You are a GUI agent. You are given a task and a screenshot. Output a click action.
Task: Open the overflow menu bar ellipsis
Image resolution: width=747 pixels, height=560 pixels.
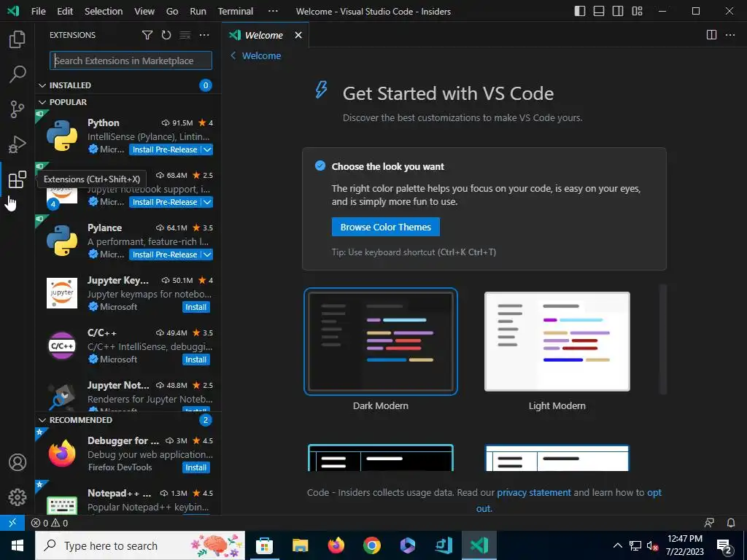click(273, 11)
